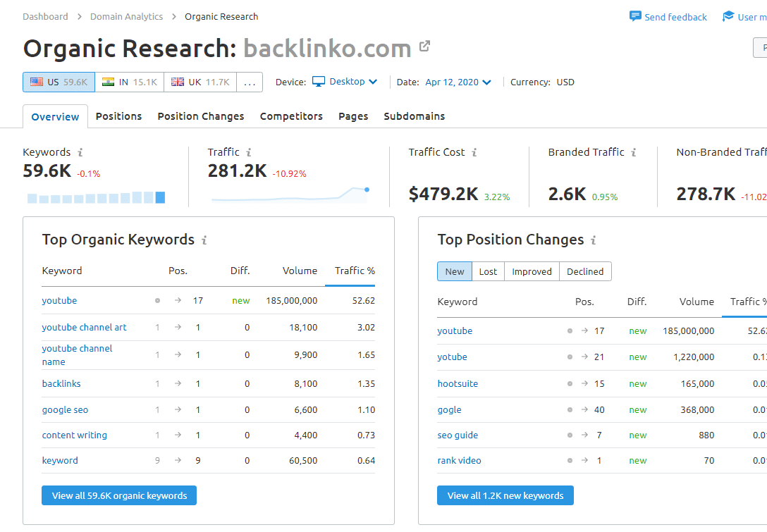Image resolution: width=767 pixels, height=532 pixels.
Task: Click the Desktop monitor icon
Action: pyautogui.click(x=319, y=82)
